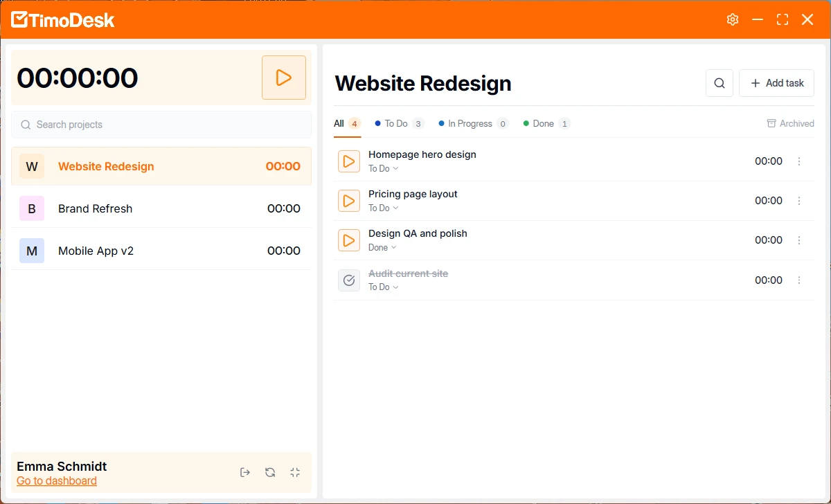Start timer for Design QA and polish
The height and width of the screenshot is (504, 831).
pos(349,240)
